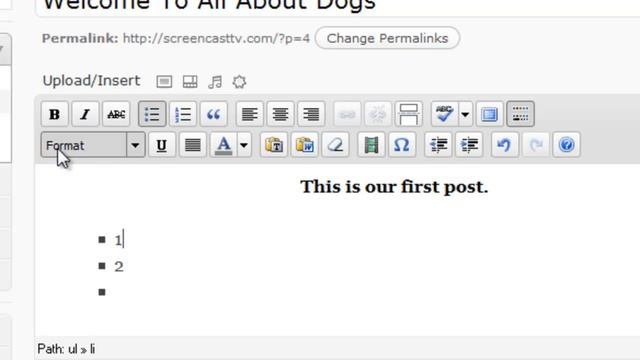The image size is (640, 360).
Task: Toggle the kitchen sink toolbar button
Action: (520, 114)
